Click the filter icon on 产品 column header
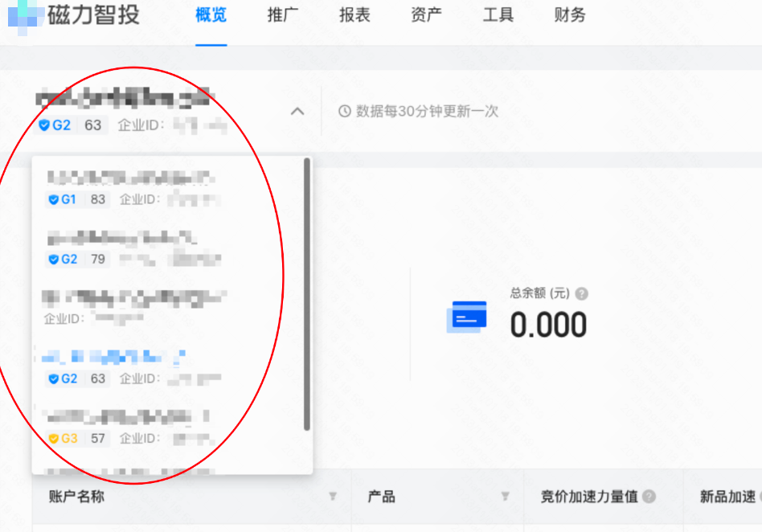This screenshot has height=532, width=762. coord(505,497)
